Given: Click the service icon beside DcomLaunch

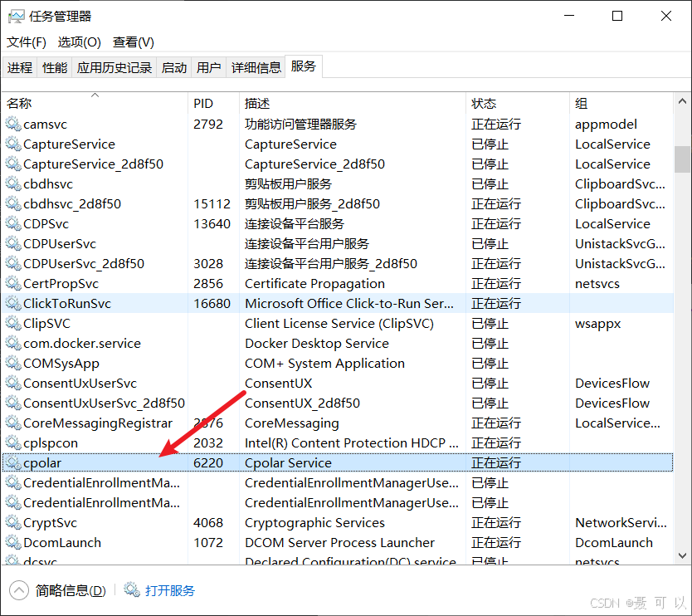Looking at the screenshot, I should pos(13,542).
